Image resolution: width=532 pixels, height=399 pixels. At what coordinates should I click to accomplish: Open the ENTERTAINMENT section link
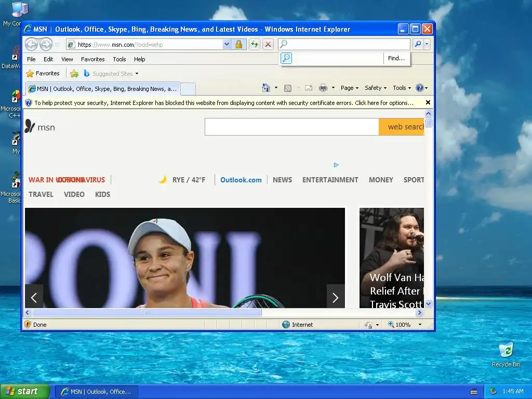[330, 180]
